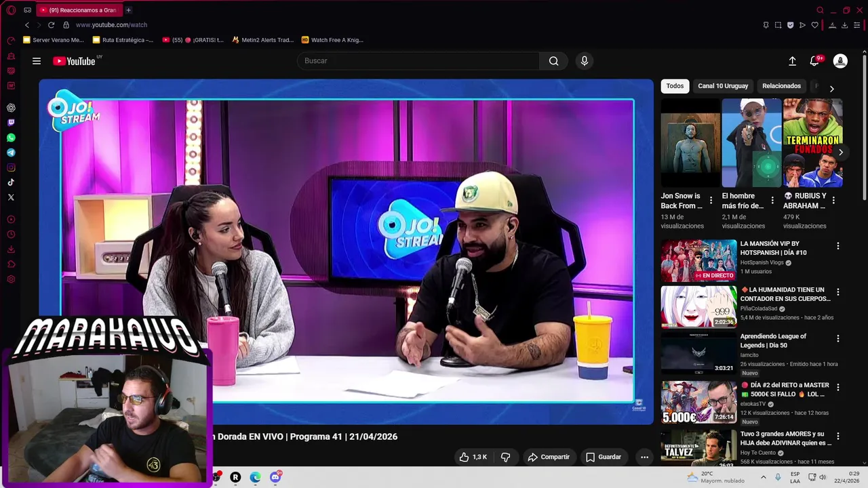This screenshot has height=488, width=868.
Task: Open the browser downloads panel
Action: point(844,25)
